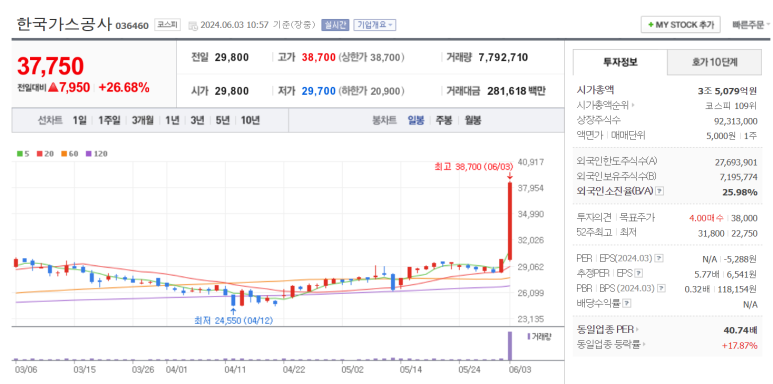The image size is (773, 384).
Task: Click the 최저 24,550 (04/12) chart label
Action: tap(233, 320)
